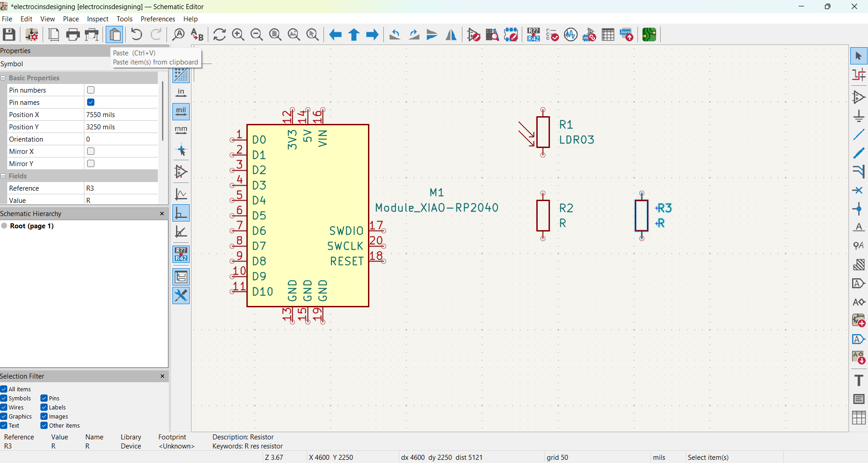This screenshot has width=868, height=463.
Task: Open the Inspect menu
Action: (98, 19)
